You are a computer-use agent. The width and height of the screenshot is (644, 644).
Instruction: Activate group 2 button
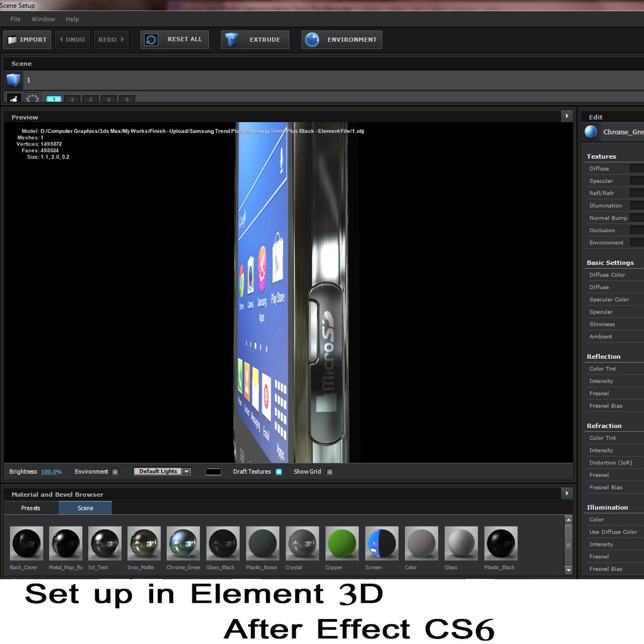pyautogui.click(x=72, y=99)
